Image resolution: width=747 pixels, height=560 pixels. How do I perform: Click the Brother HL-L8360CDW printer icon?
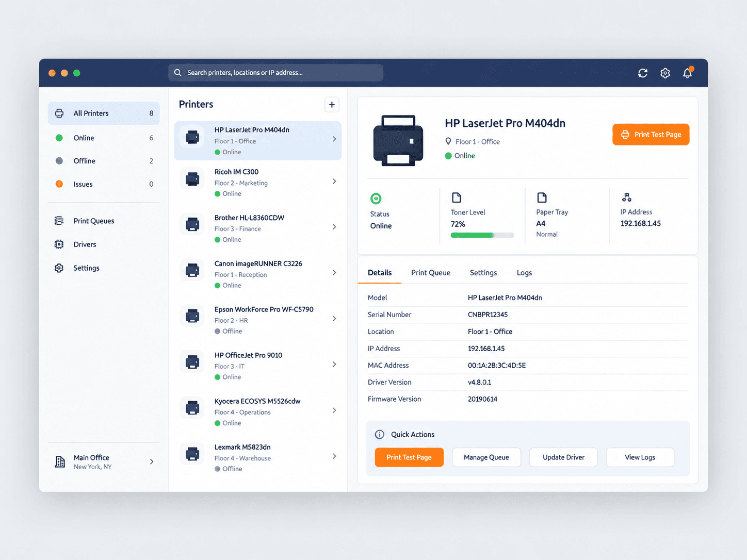click(x=192, y=225)
